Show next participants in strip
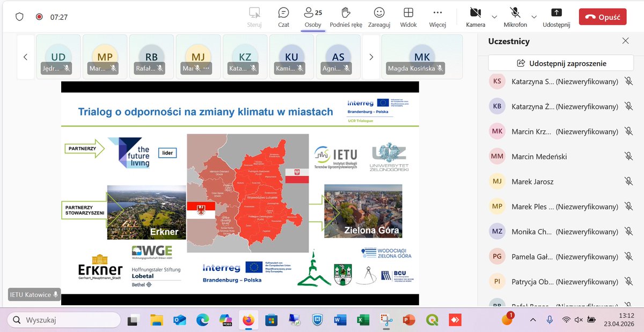 click(371, 56)
